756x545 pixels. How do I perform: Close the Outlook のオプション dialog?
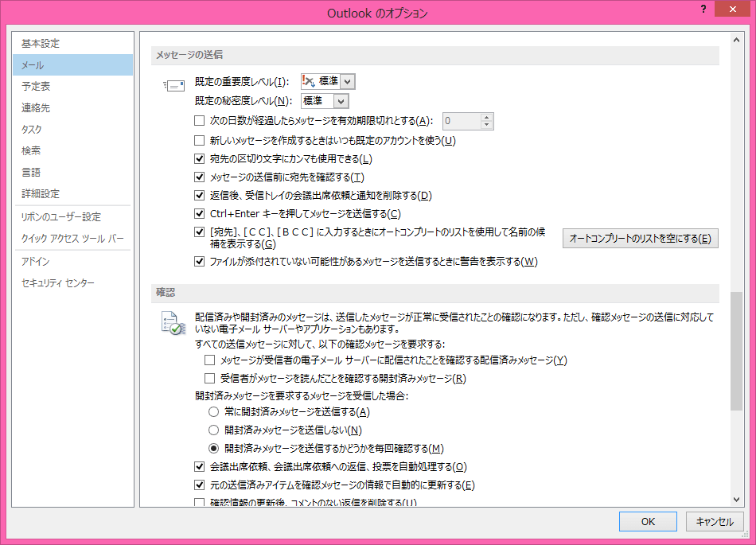click(732, 10)
